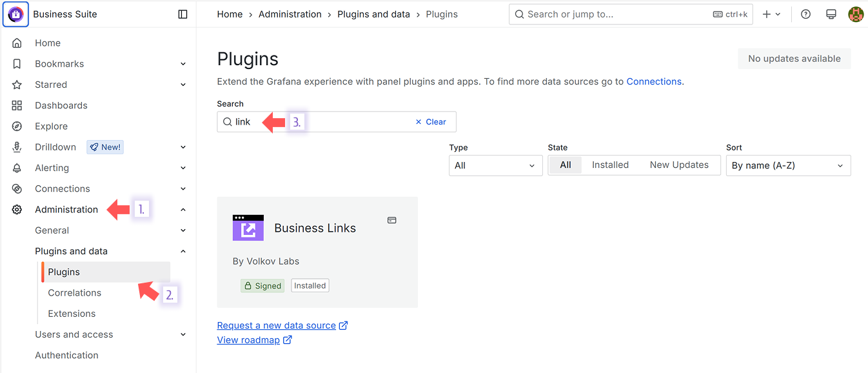Image resolution: width=868 pixels, height=373 pixels.
Task: Open the Type filter dropdown
Action: tap(496, 165)
